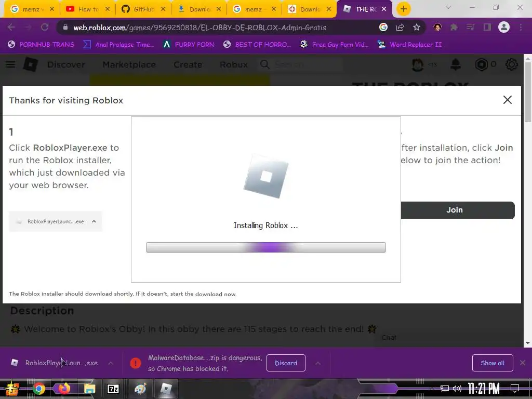532x399 pixels.
Task: Click the share page icon
Action: click(x=400, y=28)
